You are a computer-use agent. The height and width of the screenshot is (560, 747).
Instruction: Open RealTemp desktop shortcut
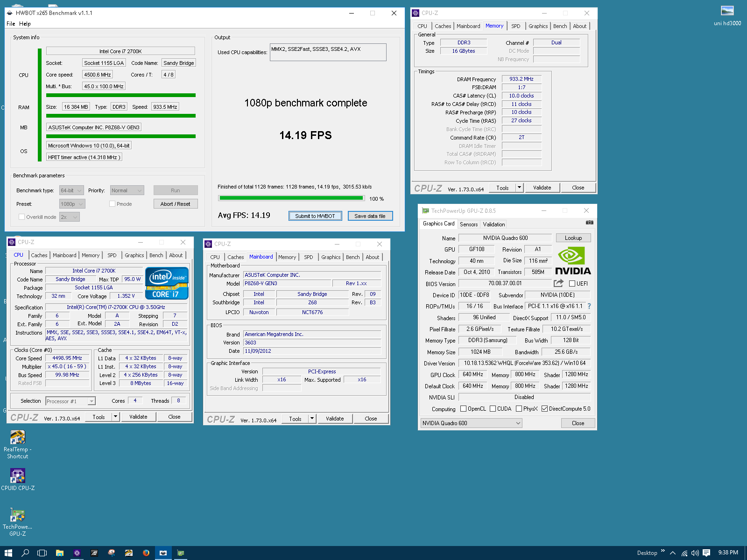click(x=17, y=445)
